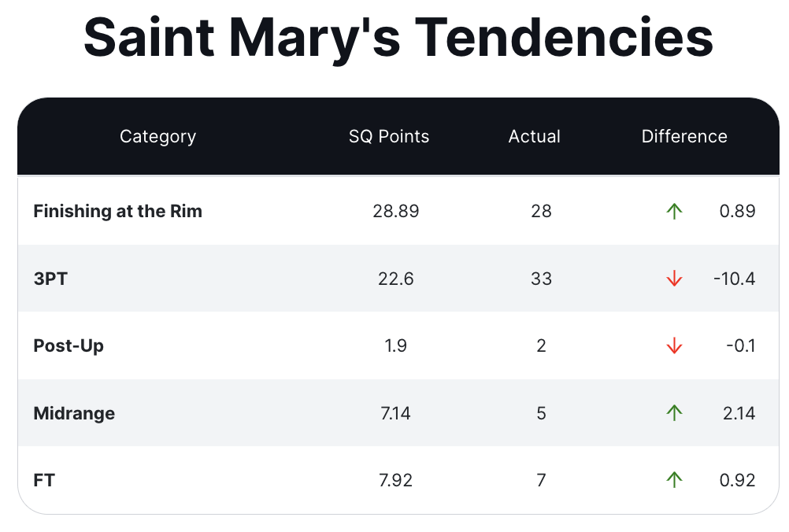Click the Category column header
The height and width of the screenshot is (532, 789).
tap(157, 136)
